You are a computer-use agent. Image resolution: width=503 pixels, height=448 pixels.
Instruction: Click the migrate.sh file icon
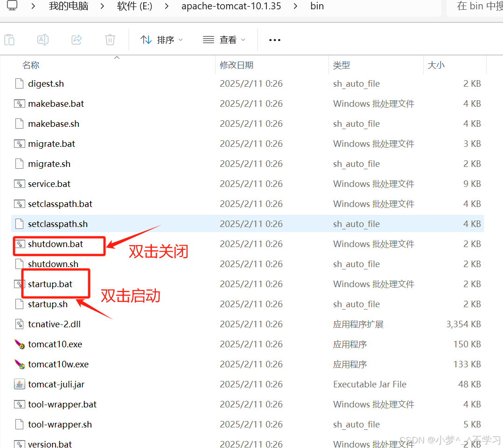[x=20, y=164]
